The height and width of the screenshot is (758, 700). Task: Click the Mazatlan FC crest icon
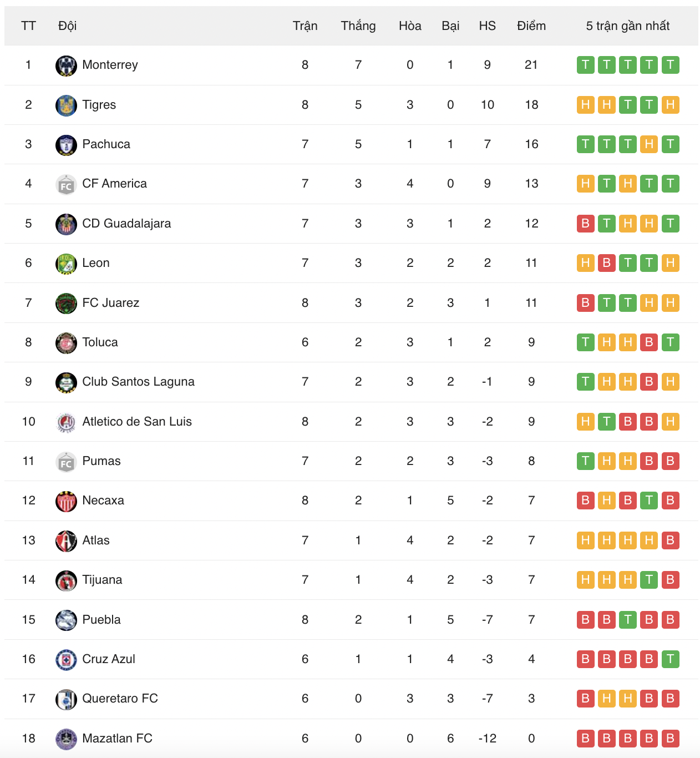click(66, 739)
